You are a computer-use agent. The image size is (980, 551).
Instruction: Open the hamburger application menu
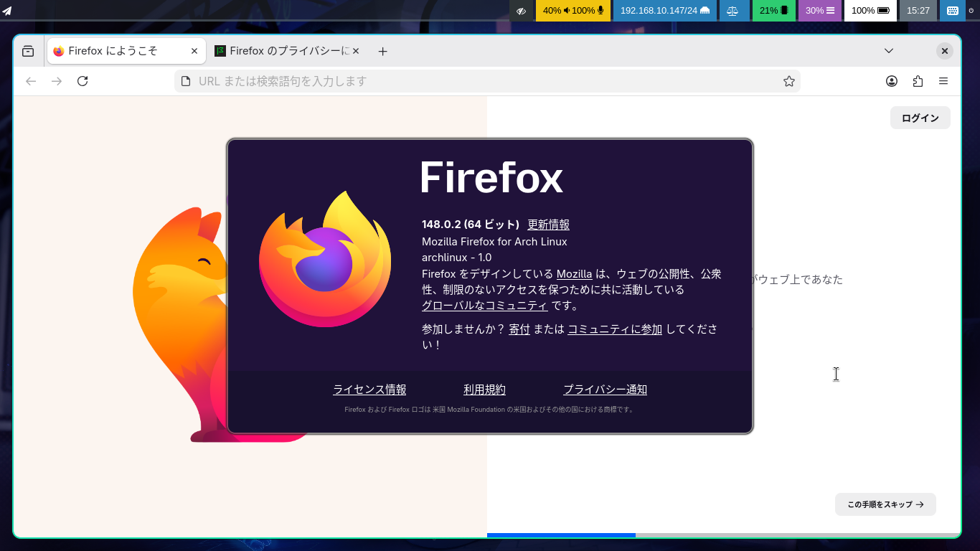943,81
